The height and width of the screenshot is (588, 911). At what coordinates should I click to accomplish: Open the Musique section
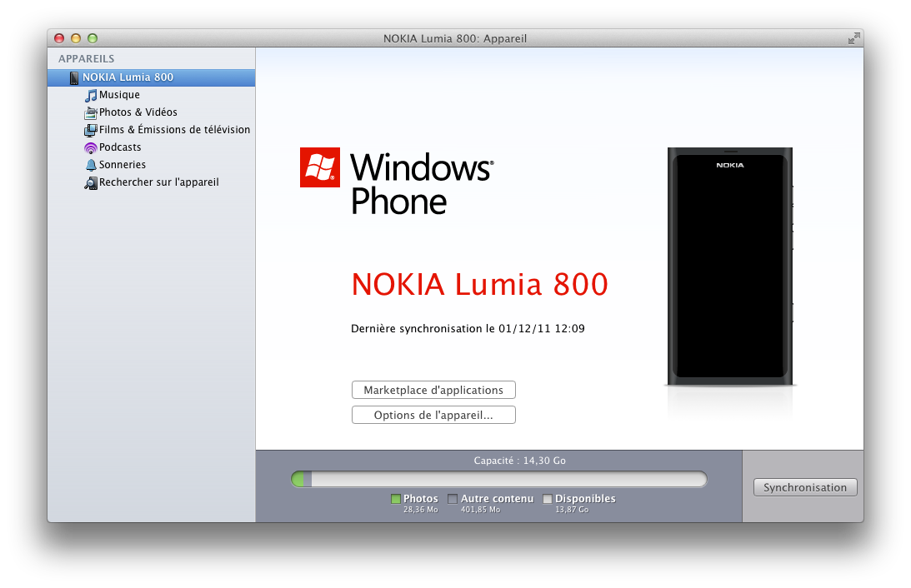click(x=119, y=95)
